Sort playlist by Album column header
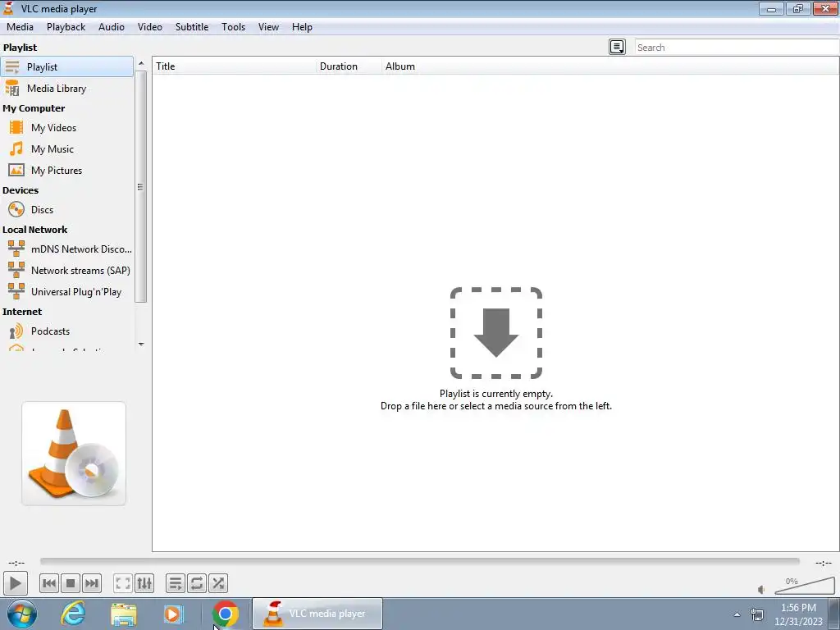The height and width of the screenshot is (630, 840). coord(610,66)
